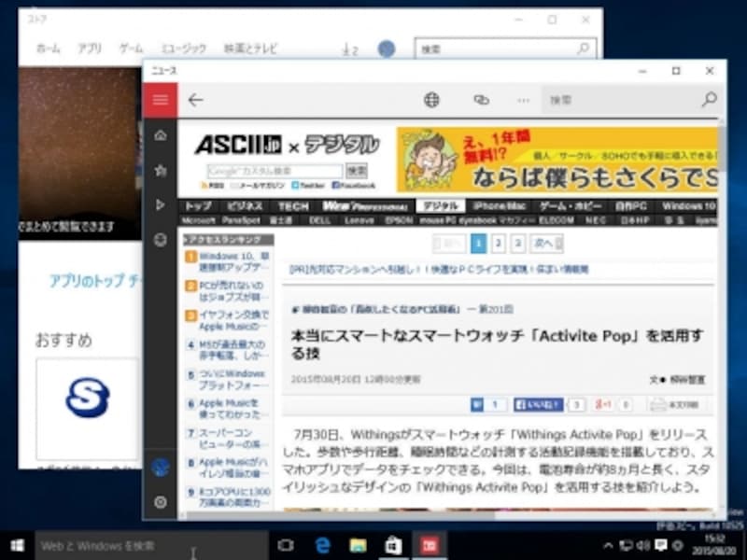Click the Twitter link under ASCII logo
The width and height of the screenshot is (747, 560).
[308, 185]
